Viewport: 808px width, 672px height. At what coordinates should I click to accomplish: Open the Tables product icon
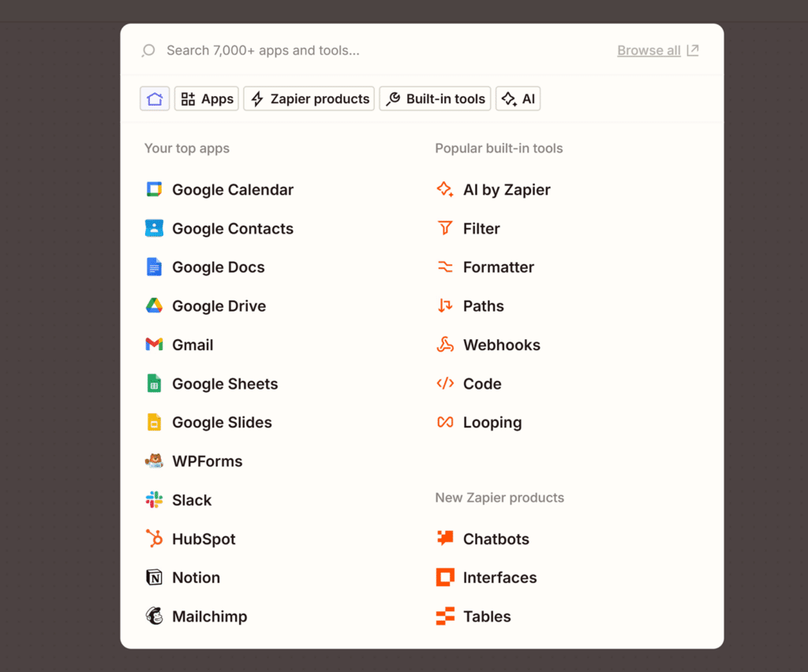coord(445,616)
